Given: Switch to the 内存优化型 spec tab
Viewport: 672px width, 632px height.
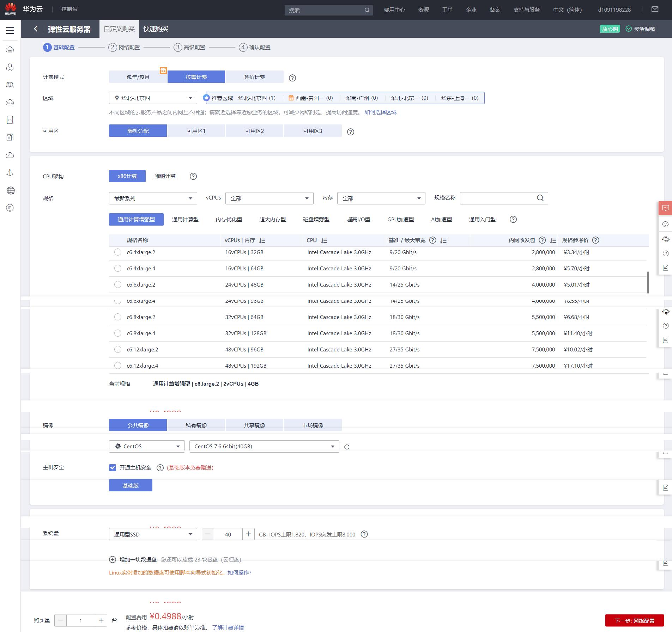Looking at the screenshot, I should (229, 220).
